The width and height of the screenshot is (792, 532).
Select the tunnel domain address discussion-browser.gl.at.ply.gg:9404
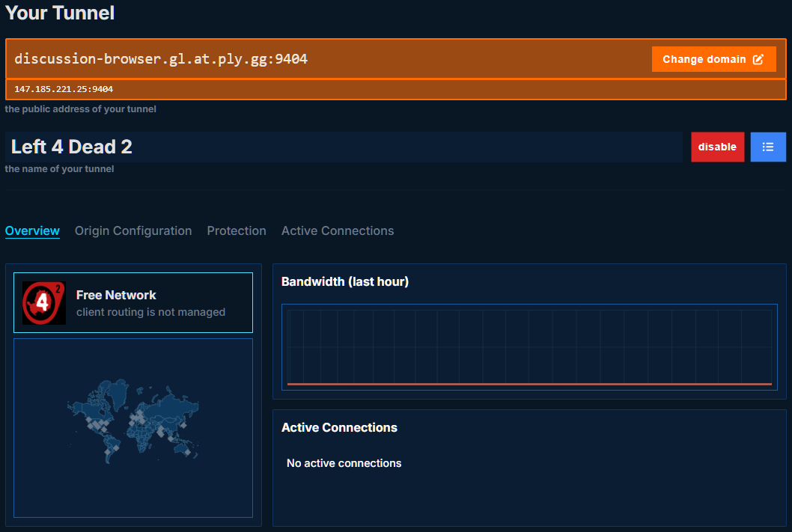(161, 58)
